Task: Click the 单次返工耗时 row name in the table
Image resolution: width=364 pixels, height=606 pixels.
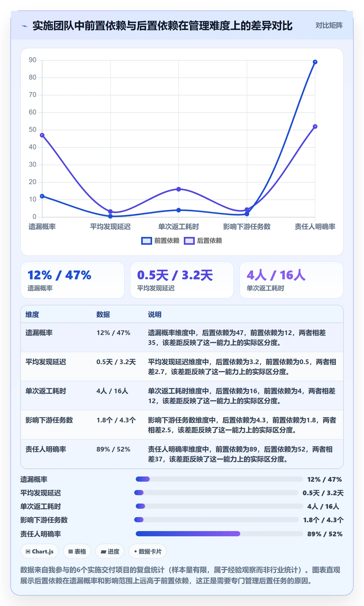Action: [x=46, y=391]
